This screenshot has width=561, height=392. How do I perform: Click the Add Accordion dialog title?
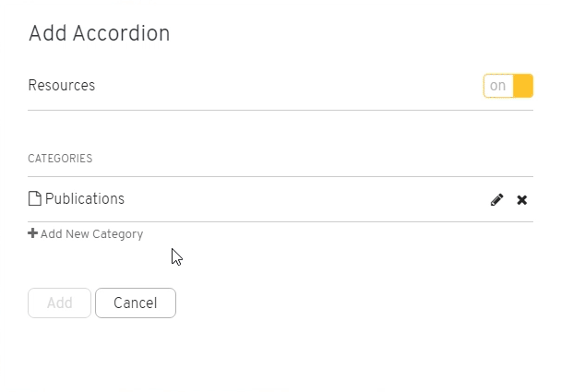[99, 33]
